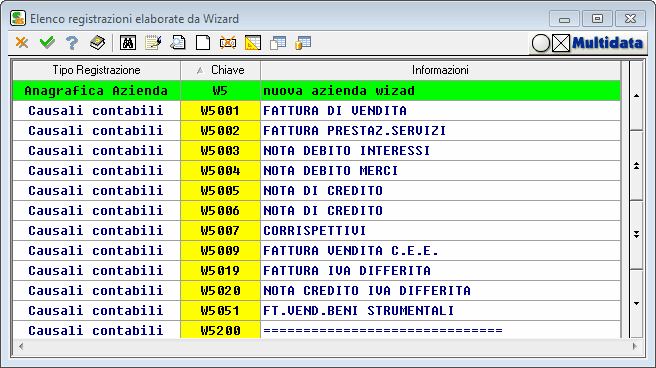
Task: Select key cell W5
Action: [220, 91]
